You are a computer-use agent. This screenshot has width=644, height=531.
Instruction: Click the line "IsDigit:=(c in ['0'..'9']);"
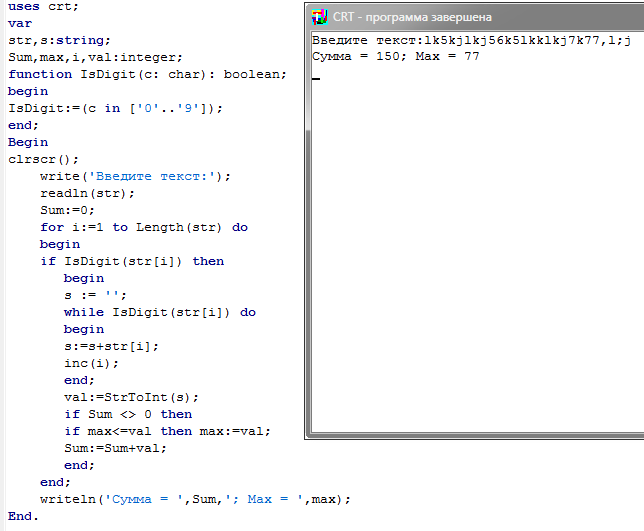click(x=115, y=108)
